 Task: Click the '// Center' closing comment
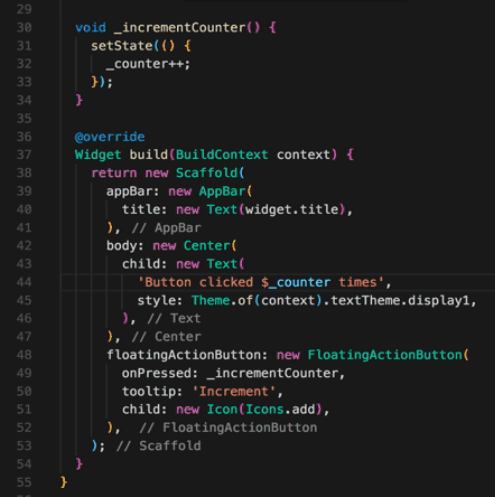(x=166, y=337)
